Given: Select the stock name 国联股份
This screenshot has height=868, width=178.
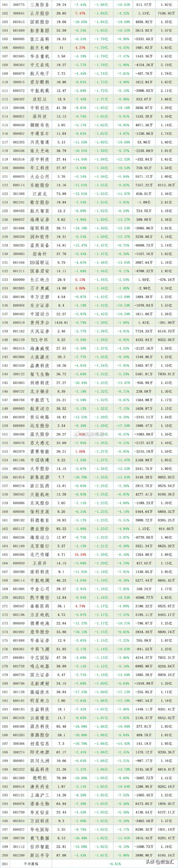Looking at the screenshot, I should click(x=40, y=22).
